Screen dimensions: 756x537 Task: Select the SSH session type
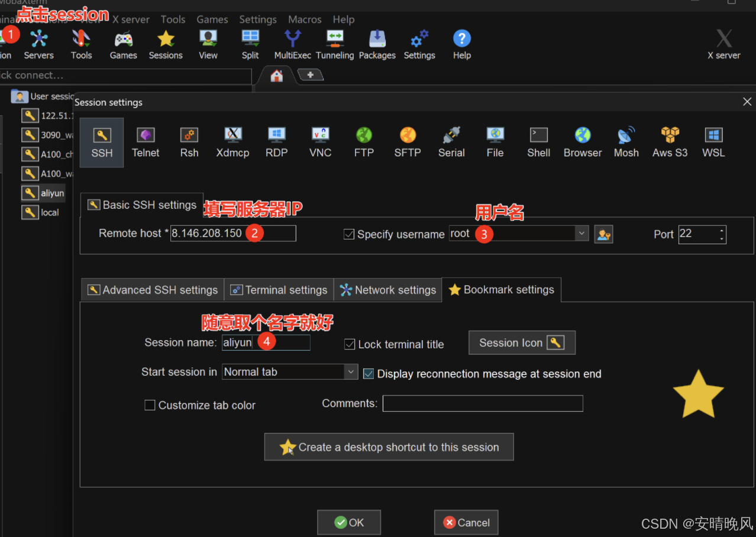coord(102,143)
